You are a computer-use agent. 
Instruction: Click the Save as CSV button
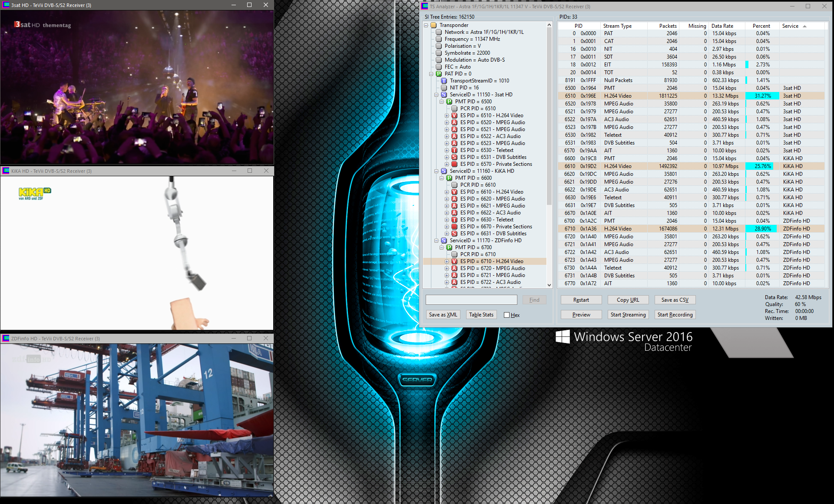click(x=675, y=300)
